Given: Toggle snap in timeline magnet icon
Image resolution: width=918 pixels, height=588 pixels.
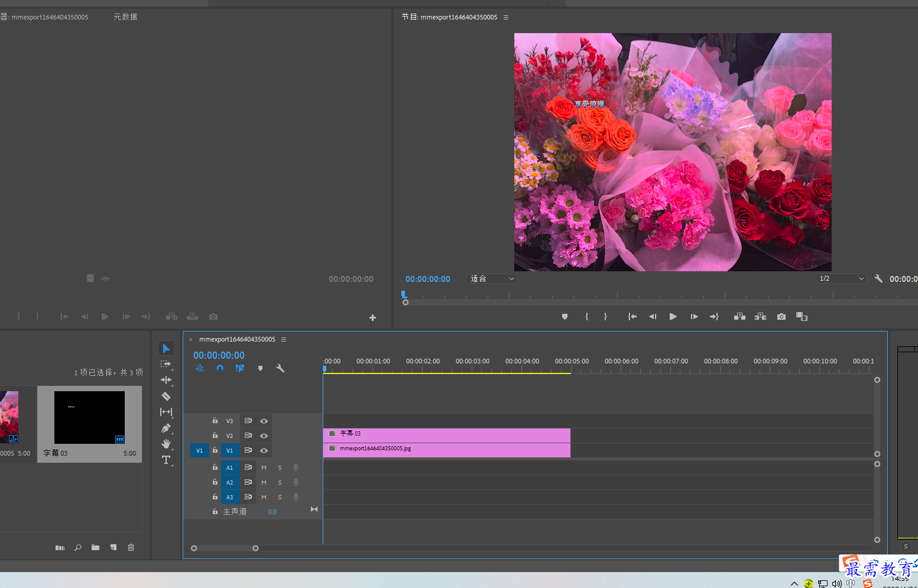Looking at the screenshot, I should (220, 368).
